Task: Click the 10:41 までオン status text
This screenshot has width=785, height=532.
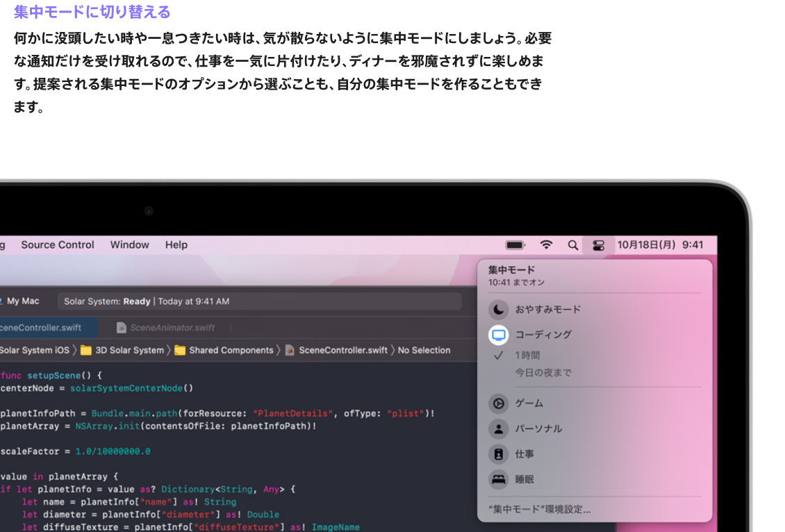Action: pos(516,283)
